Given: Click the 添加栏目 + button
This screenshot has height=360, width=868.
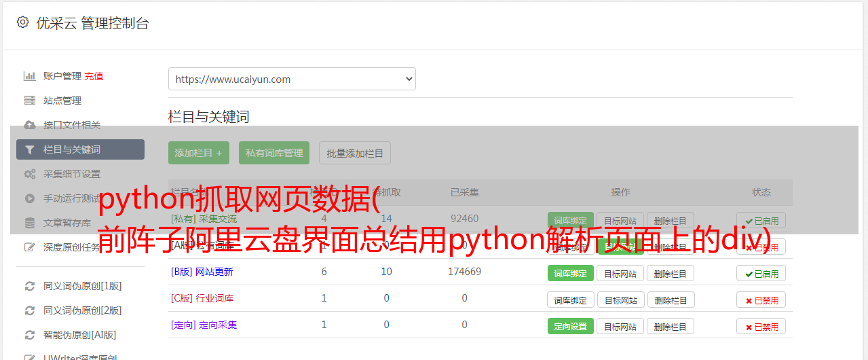Looking at the screenshot, I should point(199,153).
